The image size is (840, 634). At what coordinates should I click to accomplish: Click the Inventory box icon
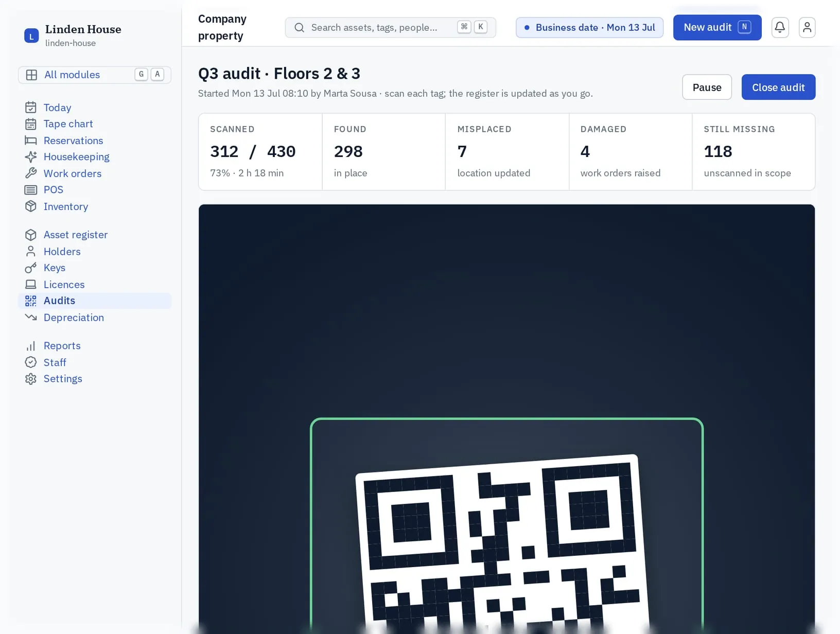click(x=31, y=206)
